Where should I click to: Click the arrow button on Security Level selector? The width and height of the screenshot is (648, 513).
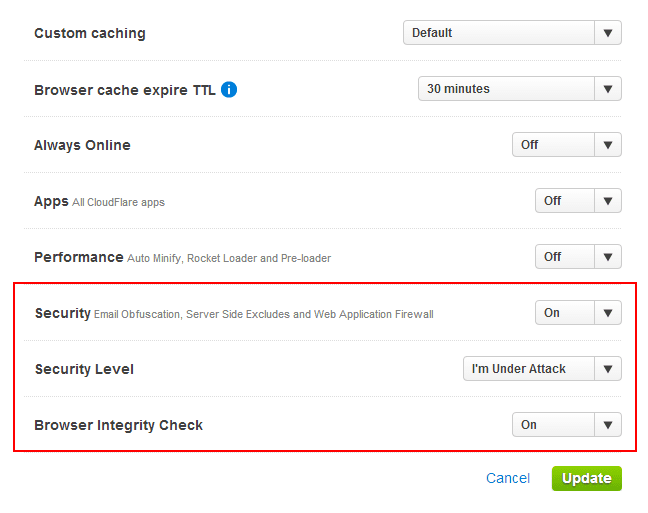(x=607, y=369)
